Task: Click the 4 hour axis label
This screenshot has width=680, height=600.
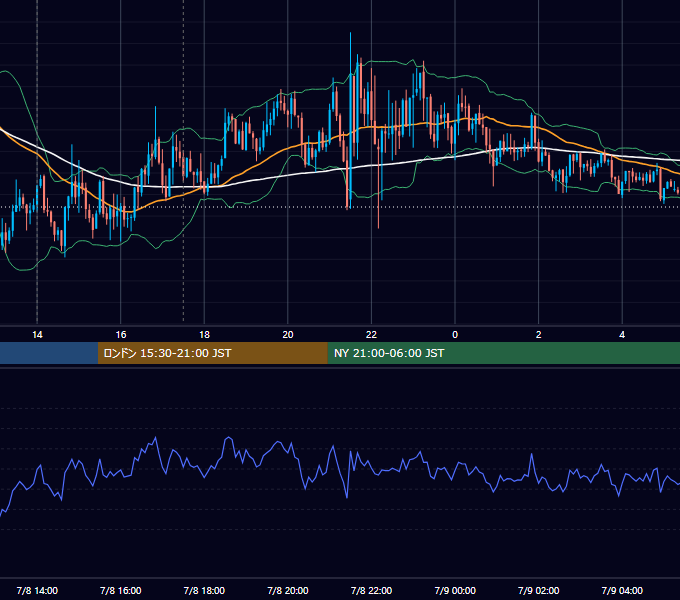Action: click(x=622, y=335)
